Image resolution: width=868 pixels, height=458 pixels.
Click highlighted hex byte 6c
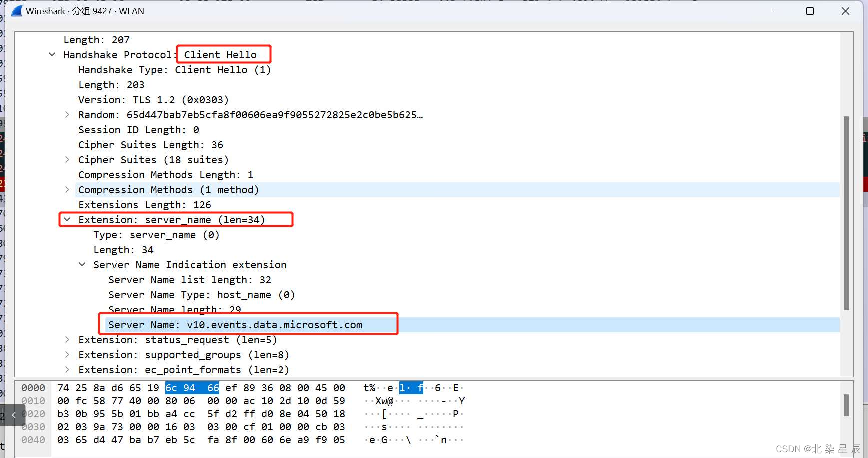171,388
